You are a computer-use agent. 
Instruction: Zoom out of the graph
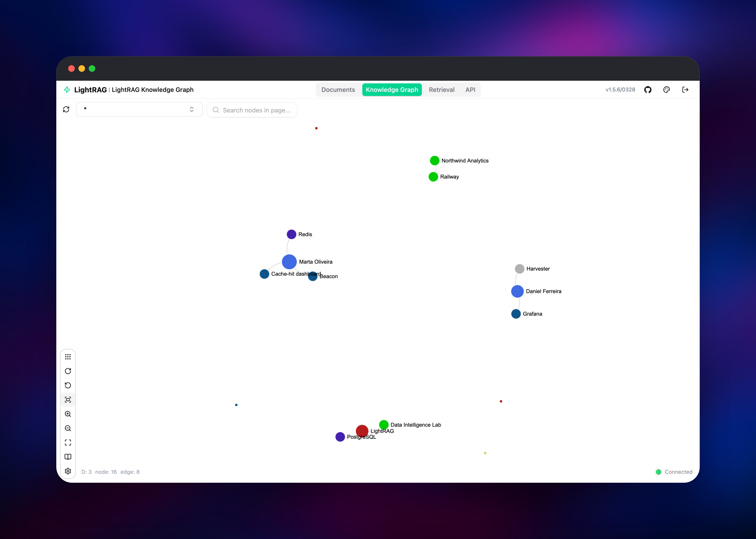point(68,428)
